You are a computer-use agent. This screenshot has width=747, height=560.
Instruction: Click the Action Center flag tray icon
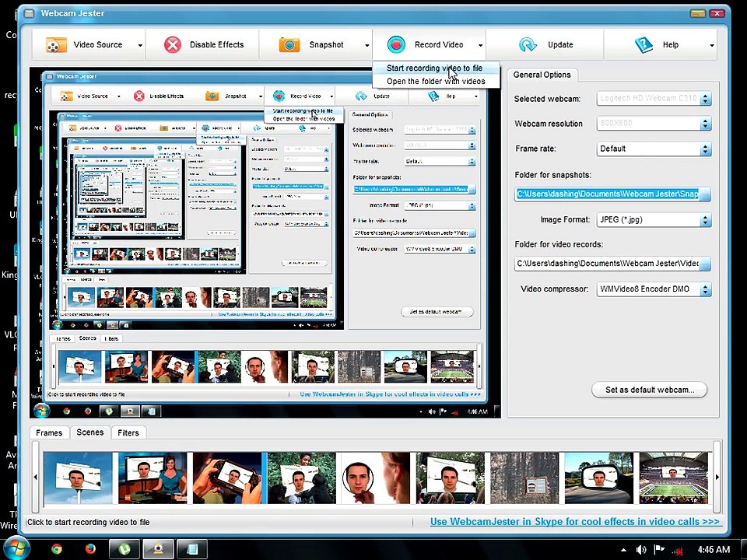click(659, 550)
